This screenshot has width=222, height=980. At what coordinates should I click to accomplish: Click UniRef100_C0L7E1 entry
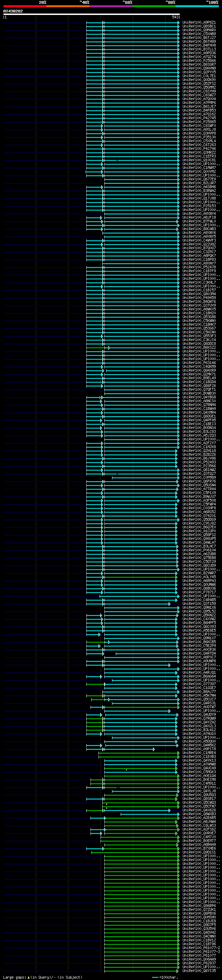click(199, 76)
